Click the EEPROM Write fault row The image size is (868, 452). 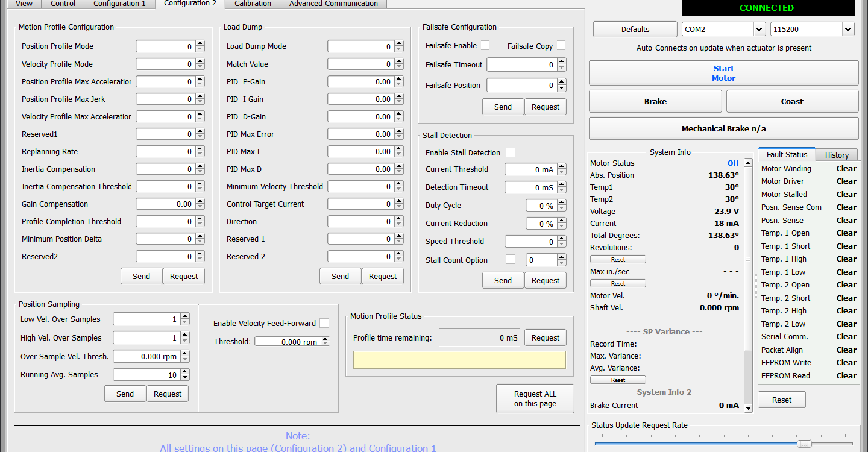point(808,362)
